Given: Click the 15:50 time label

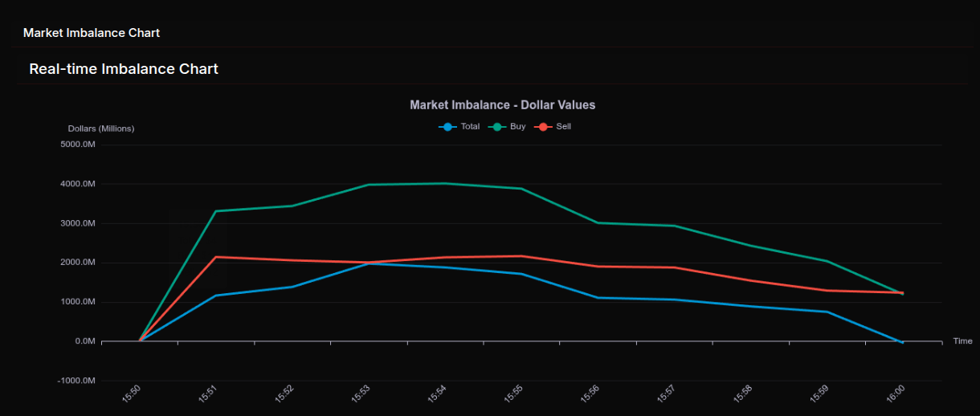Looking at the screenshot, I should (x=131, y=394).
